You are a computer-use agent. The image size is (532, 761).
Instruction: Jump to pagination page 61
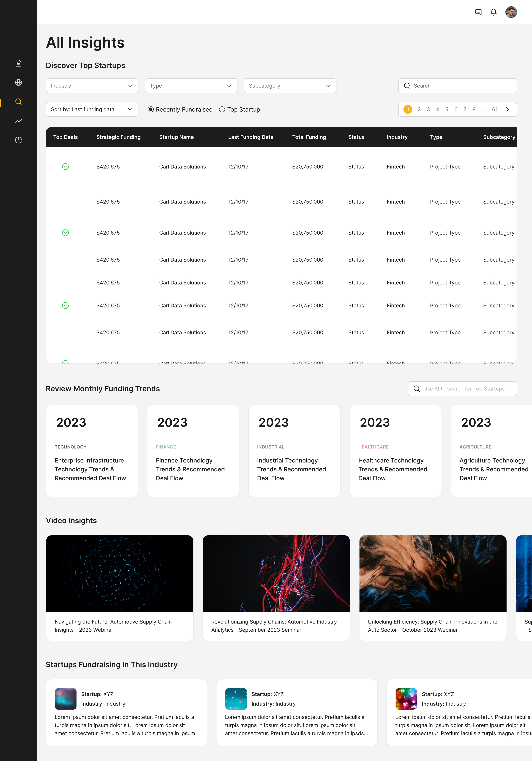tap(494, 110)
